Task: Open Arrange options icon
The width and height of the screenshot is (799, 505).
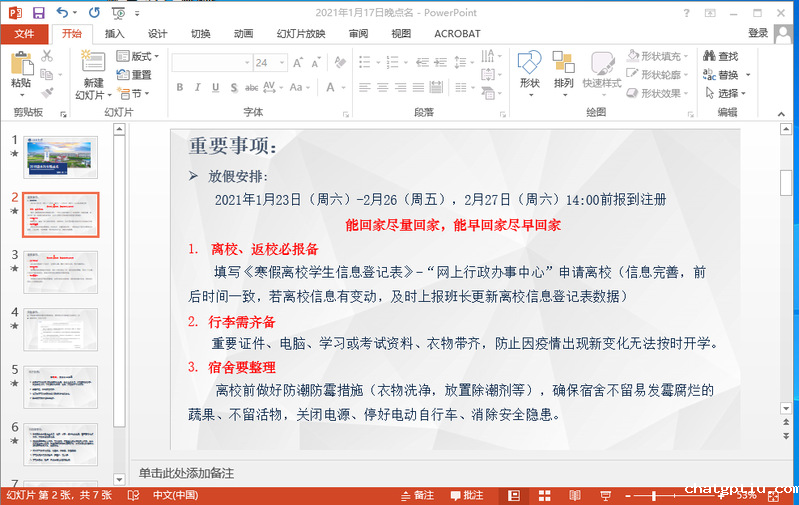Action: [564, 62]
